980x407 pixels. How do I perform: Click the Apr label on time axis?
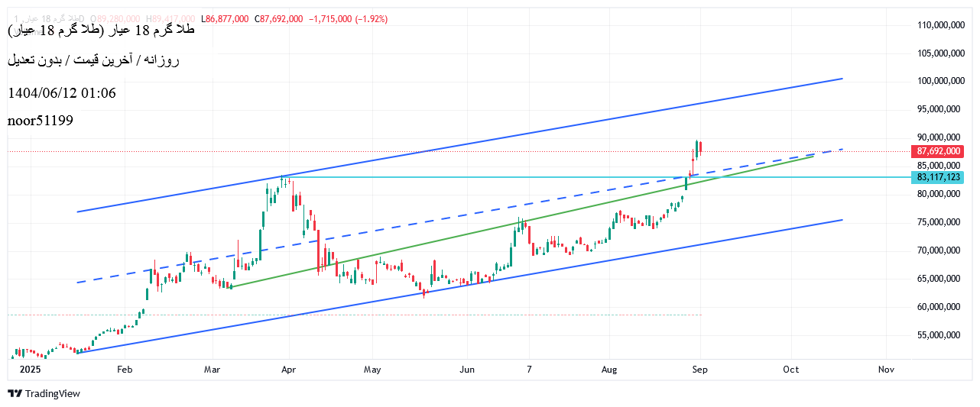click(x=289, y=370)
